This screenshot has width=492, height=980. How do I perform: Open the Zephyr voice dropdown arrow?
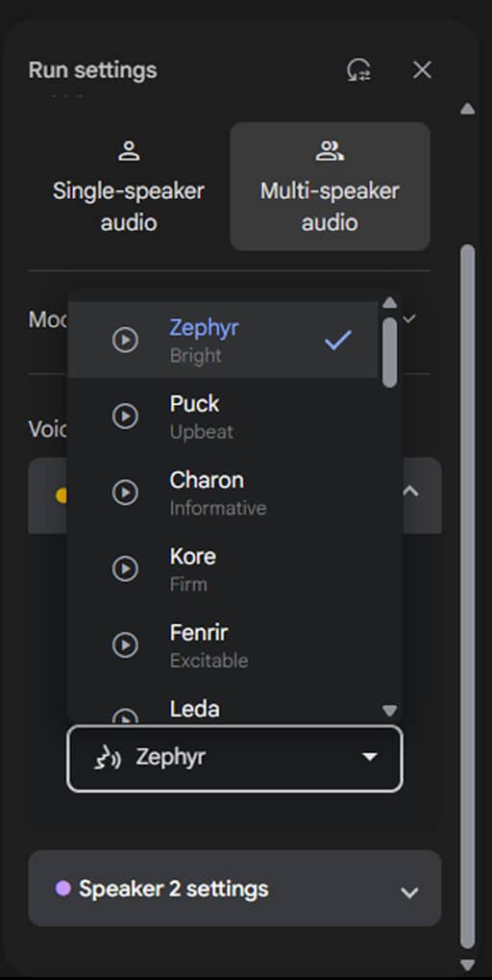pyautogui.click(x=370, y=758)
